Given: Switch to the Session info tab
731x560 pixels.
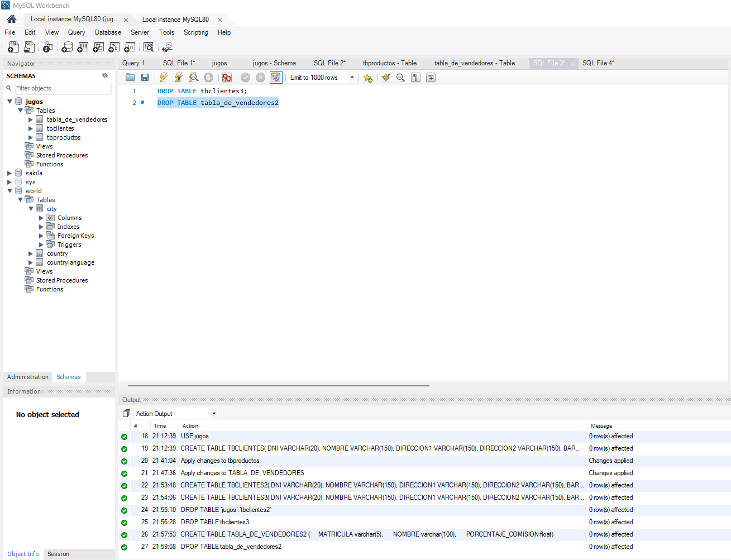Looking at the screenshot, I should click(58, 554).
